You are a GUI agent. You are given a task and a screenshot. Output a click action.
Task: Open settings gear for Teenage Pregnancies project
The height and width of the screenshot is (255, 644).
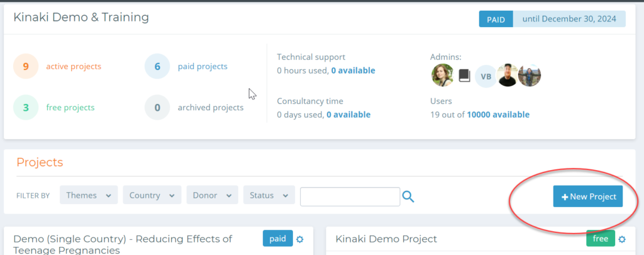pyautogui.click(x=300, y=239)
